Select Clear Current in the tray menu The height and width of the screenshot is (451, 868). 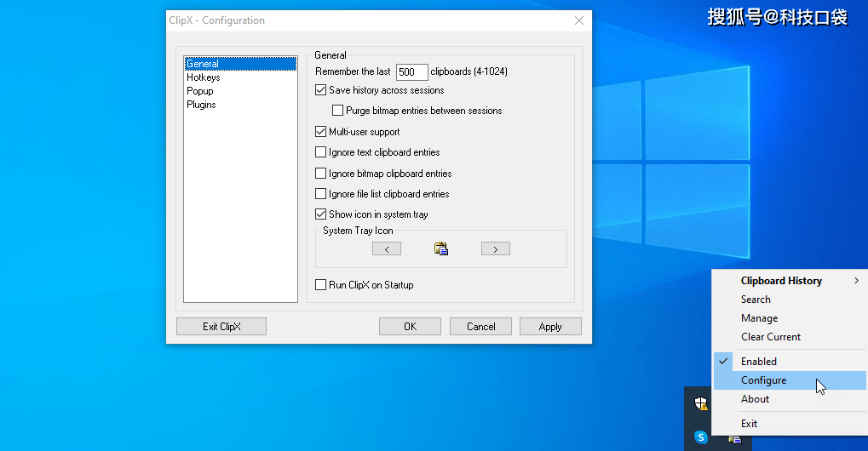[x=770, y=337]
